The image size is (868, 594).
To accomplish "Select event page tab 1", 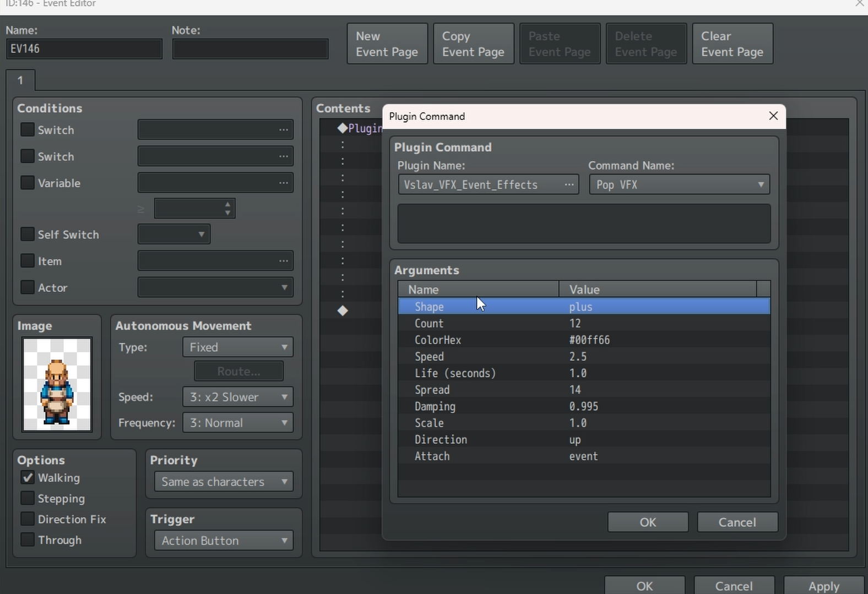I will (x=20, y=80).
